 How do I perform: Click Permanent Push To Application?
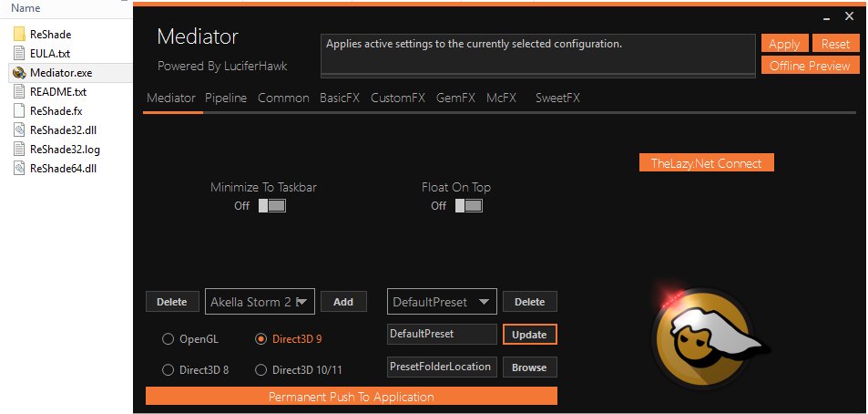352,397
